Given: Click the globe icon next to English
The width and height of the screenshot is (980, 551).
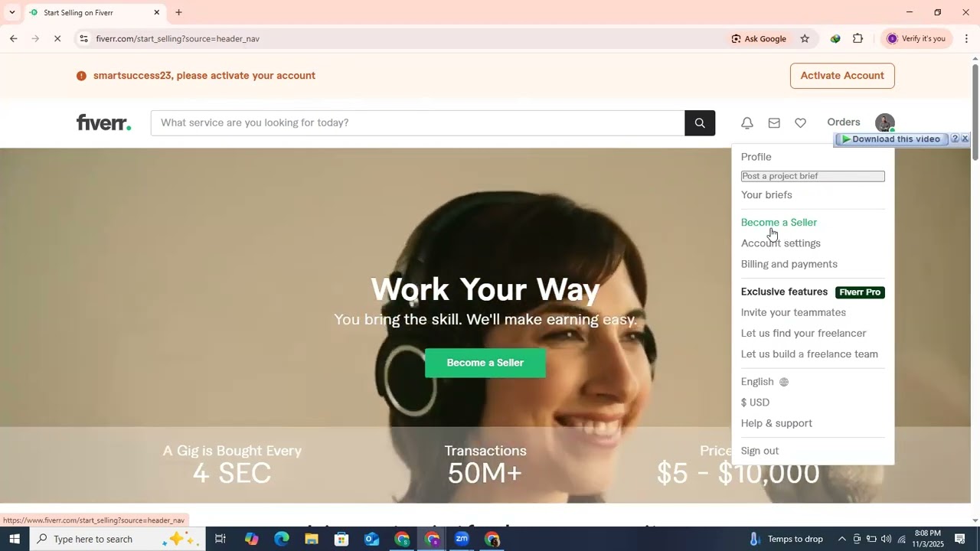Looking at the screenshot, I should [x=784, y=382].
